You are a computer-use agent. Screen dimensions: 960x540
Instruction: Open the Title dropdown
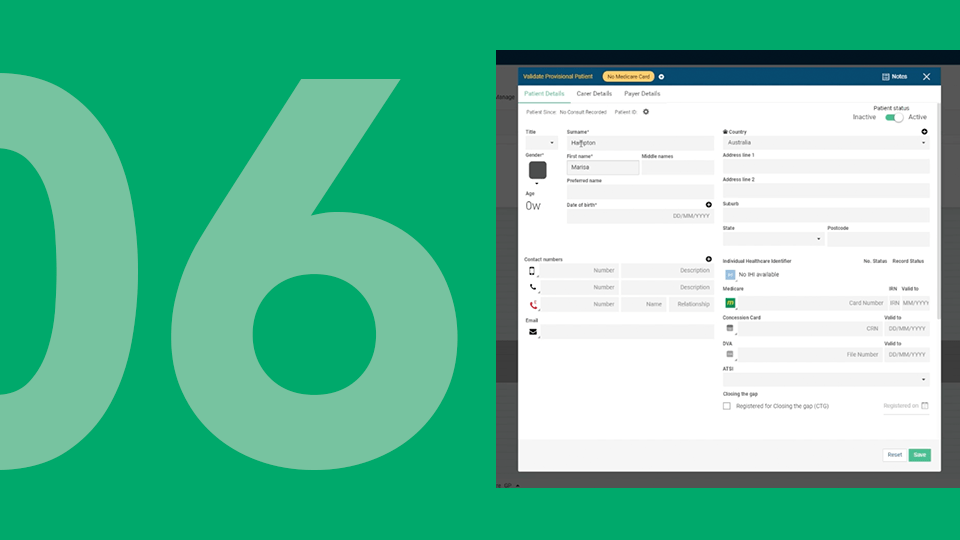541,143
